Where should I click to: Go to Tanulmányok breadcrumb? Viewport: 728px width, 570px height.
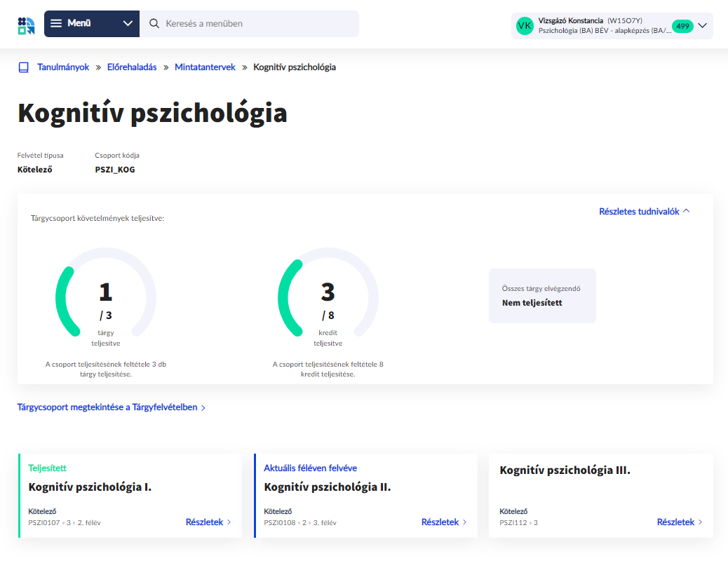(63, 67)
